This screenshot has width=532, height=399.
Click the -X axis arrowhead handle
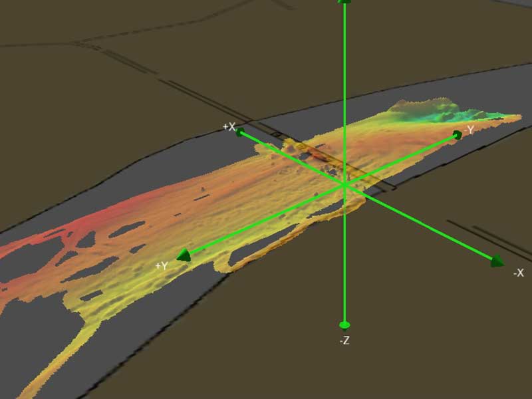pos(497,261)
